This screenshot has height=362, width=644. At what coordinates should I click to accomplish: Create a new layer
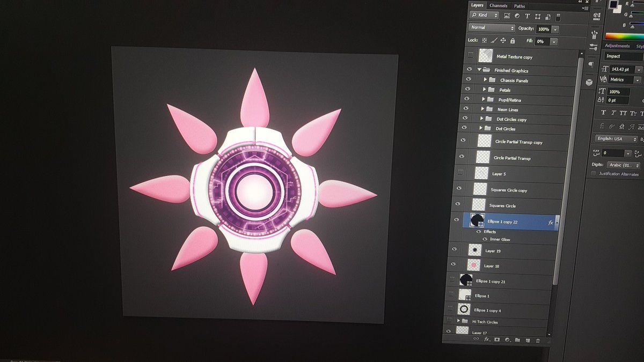coord(528,339)
